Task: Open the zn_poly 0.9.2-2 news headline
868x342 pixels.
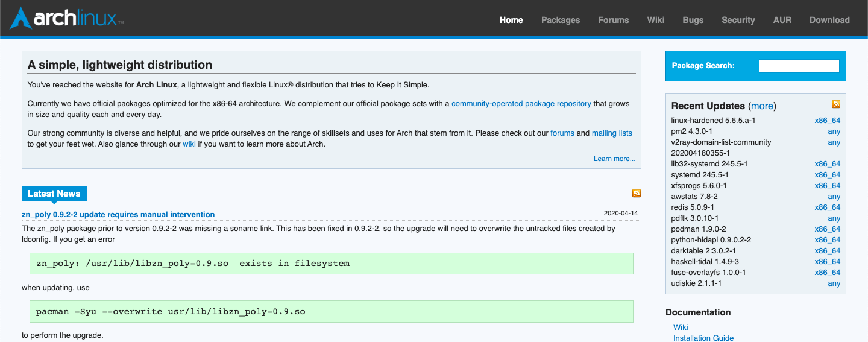Action: click(x=118, y=215)
